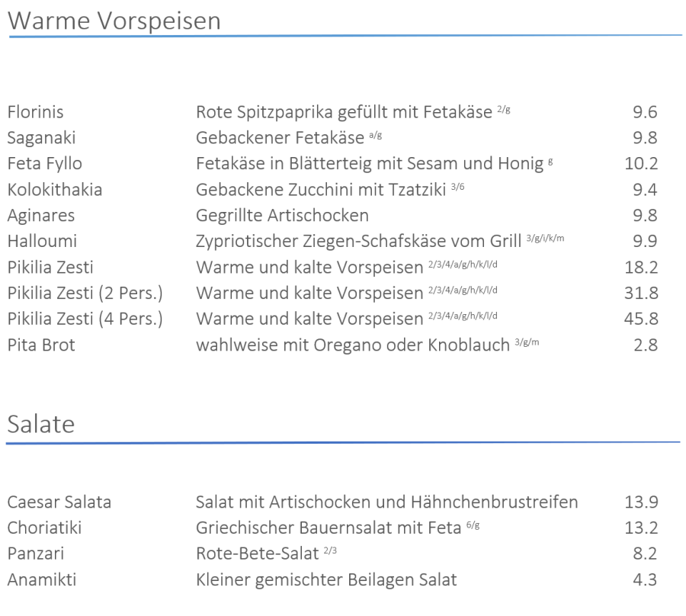The width and height of the screenshot is (686, 616).
Task: Click the 45.8 price value
Action: pyautogui.click(x=640, y=319)
